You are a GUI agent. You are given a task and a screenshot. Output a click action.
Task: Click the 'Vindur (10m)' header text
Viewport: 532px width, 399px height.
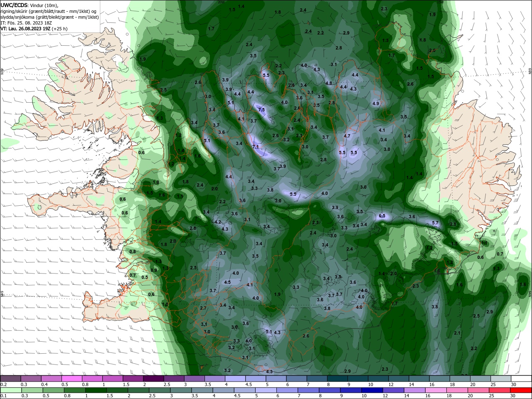click(x=44, y=5)
